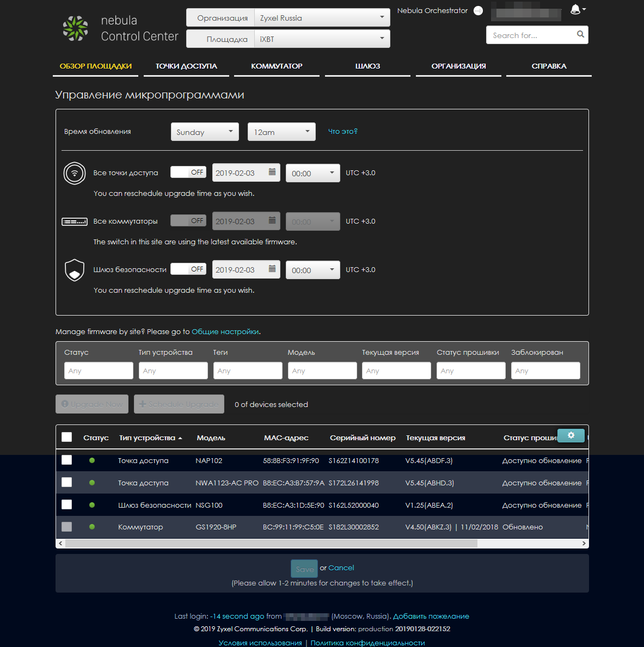Viewport: 644px width, 647px height.
Task: Open Политика конфиденциальности link
Action: (x=368, y=643)
